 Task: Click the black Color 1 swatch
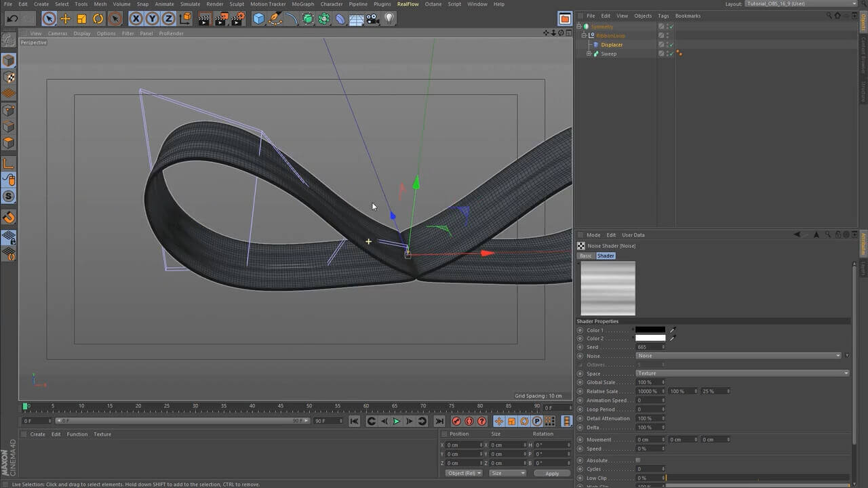click(650, 330)
